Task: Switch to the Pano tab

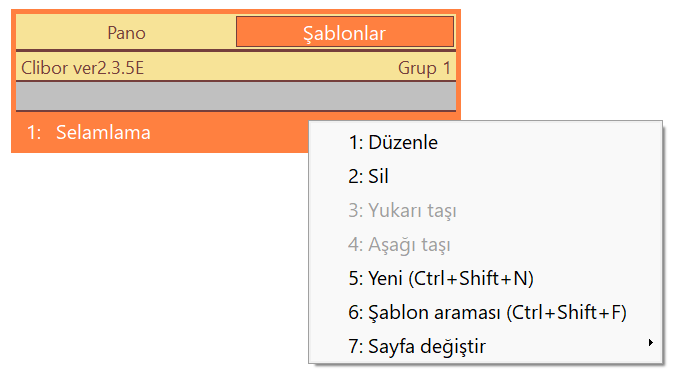Action: click(x=126, y=32)
